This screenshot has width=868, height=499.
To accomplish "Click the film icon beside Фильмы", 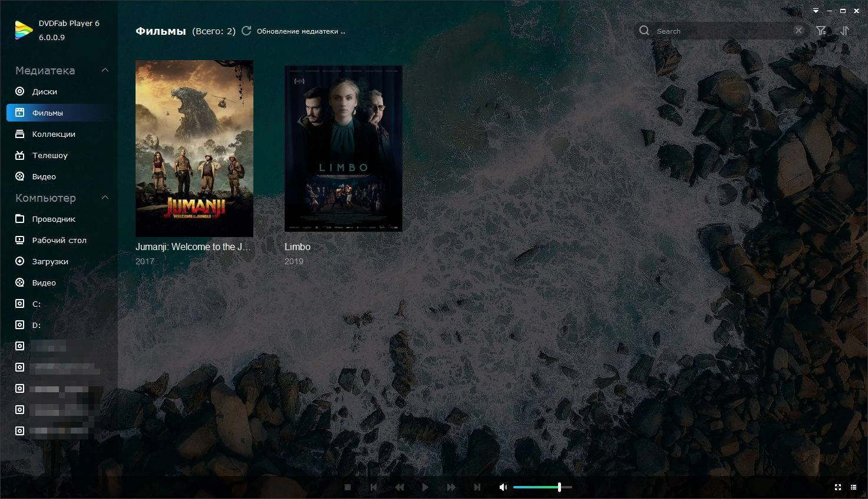I will 19,113.
